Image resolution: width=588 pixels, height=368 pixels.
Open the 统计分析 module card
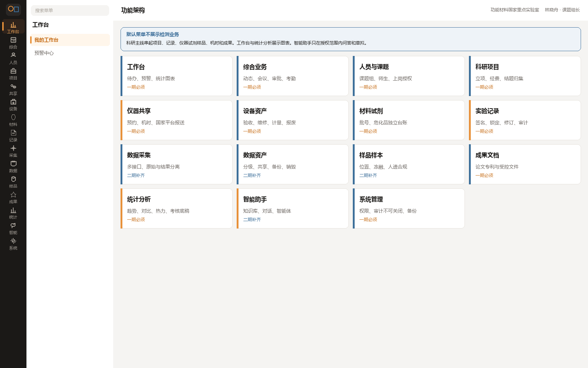pyautogui.click(x=176, y=209)
